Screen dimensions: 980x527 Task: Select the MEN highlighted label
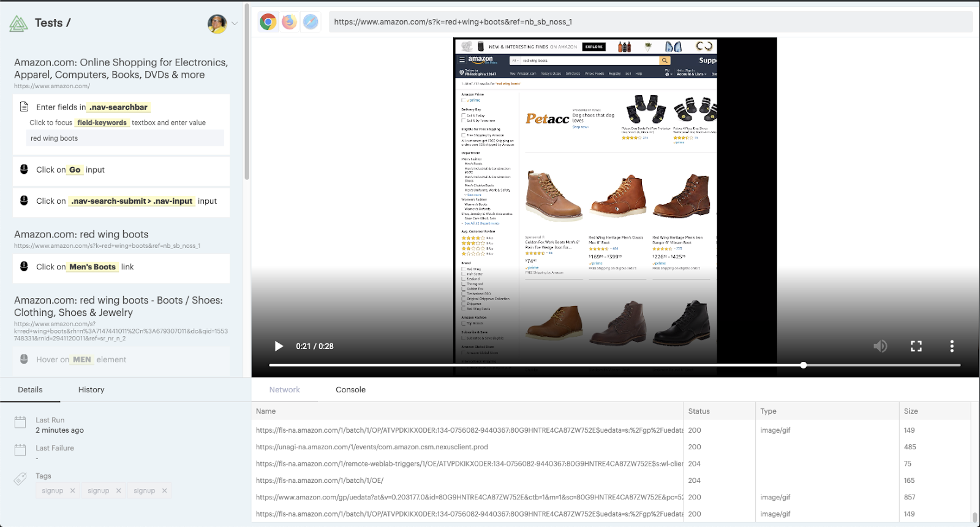(82, 360)
